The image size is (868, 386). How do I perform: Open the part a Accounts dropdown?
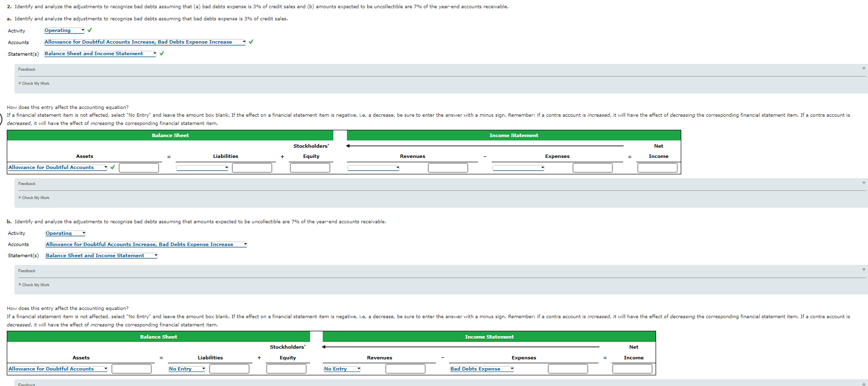click(145, 42)
